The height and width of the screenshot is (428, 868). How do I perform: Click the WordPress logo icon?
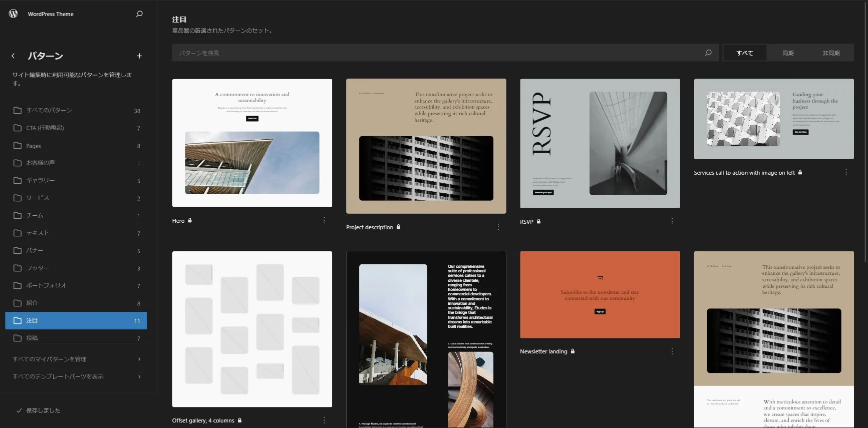pos(14,14)
